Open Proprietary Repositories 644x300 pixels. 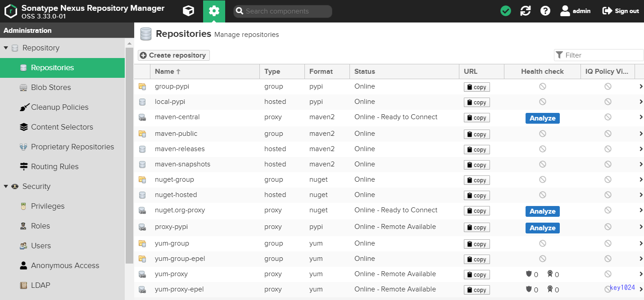[x=62, y=147]
